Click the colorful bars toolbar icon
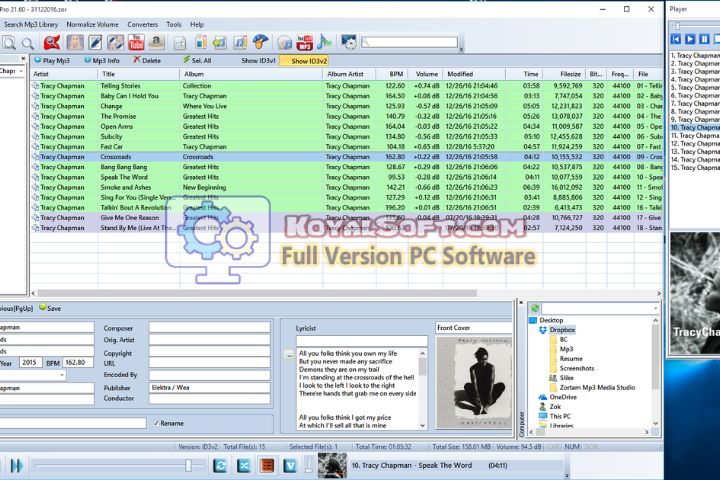Image resolution: width=720 pixels, height=480 pixels. pos(201,42)
